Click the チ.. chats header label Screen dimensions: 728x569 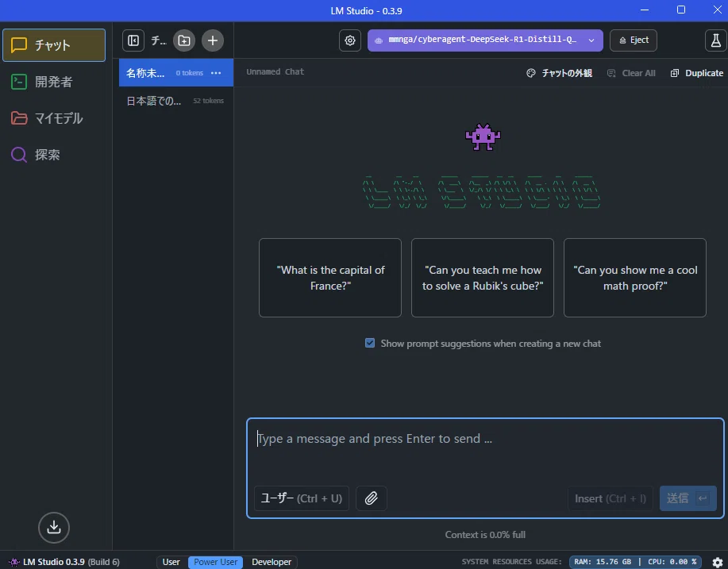(158, 40)
